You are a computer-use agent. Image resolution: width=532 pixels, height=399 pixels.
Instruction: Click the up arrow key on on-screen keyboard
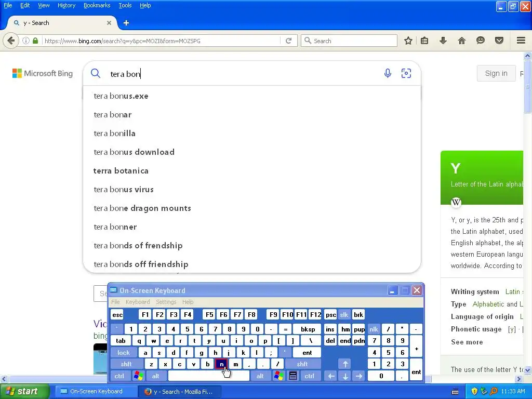[x=345, y=364]
